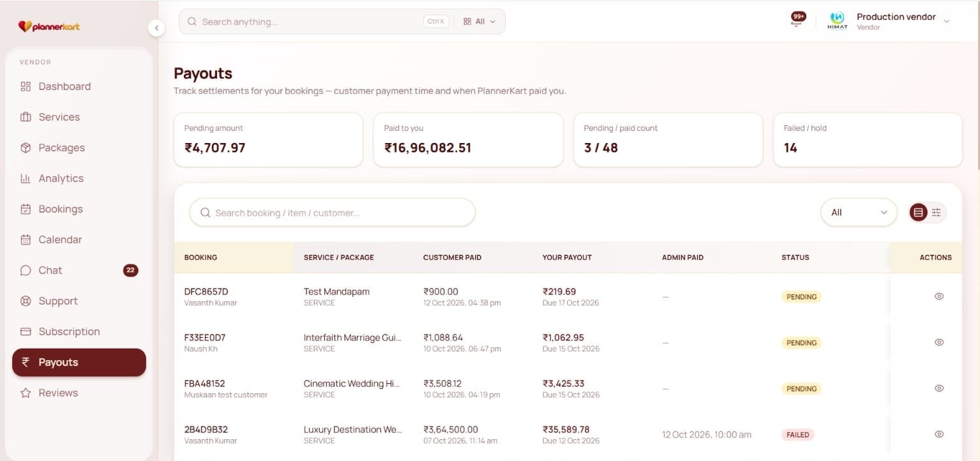Click the YOUR PAYOUT column header
The image size is (980, 461).
(x=567, y=257)
